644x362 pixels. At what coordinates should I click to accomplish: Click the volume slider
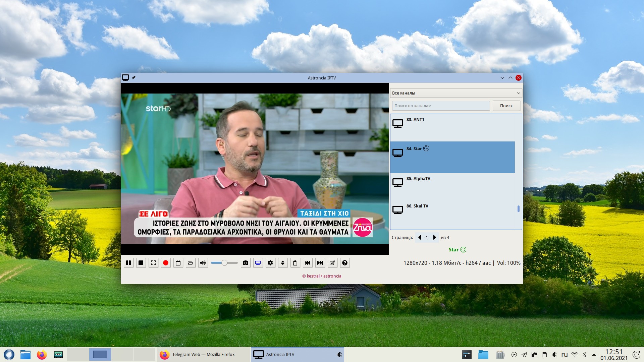click(224, 263)
